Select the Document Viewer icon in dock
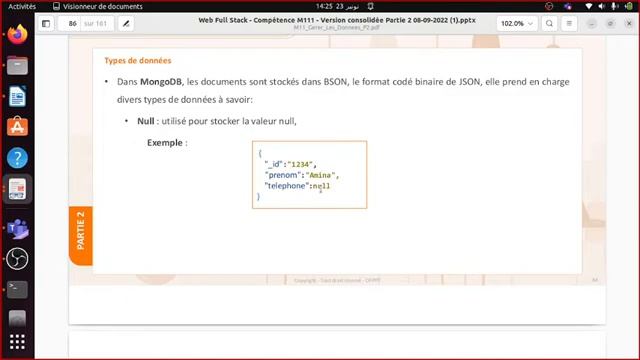 click(17, 189)
